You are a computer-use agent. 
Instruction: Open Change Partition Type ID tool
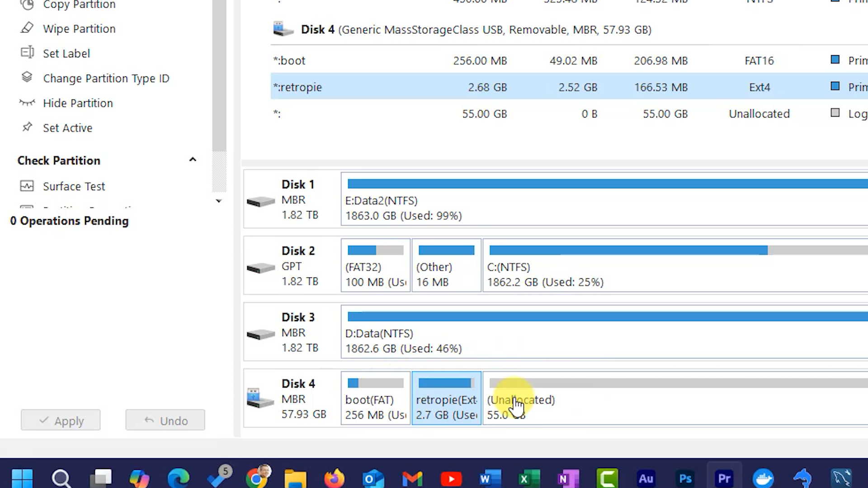coord(106,78)
